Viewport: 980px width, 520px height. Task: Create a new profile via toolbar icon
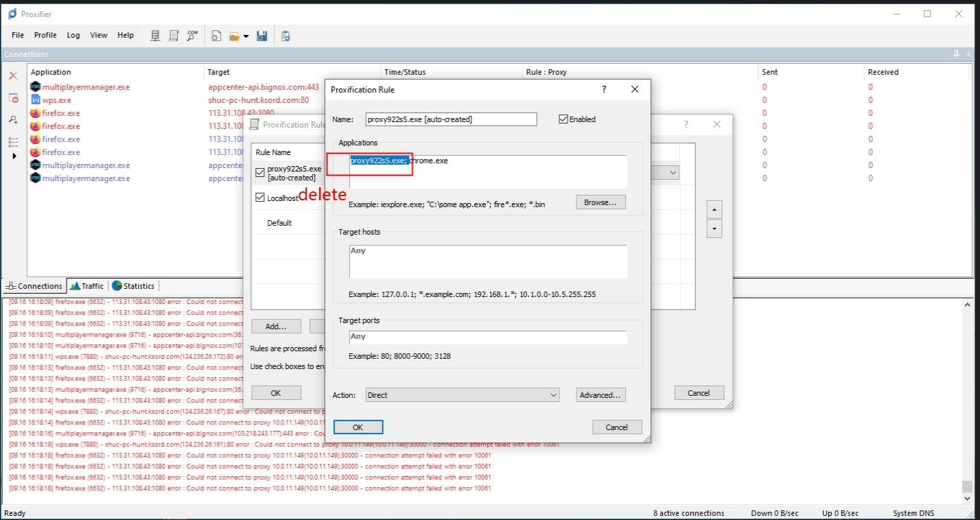[x=216, y=35]
